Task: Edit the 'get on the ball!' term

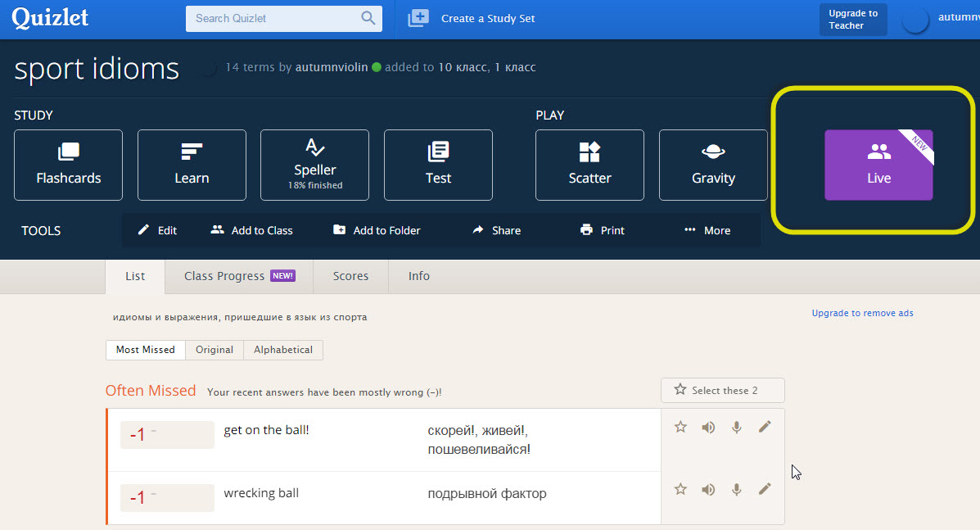Action: 765,427
